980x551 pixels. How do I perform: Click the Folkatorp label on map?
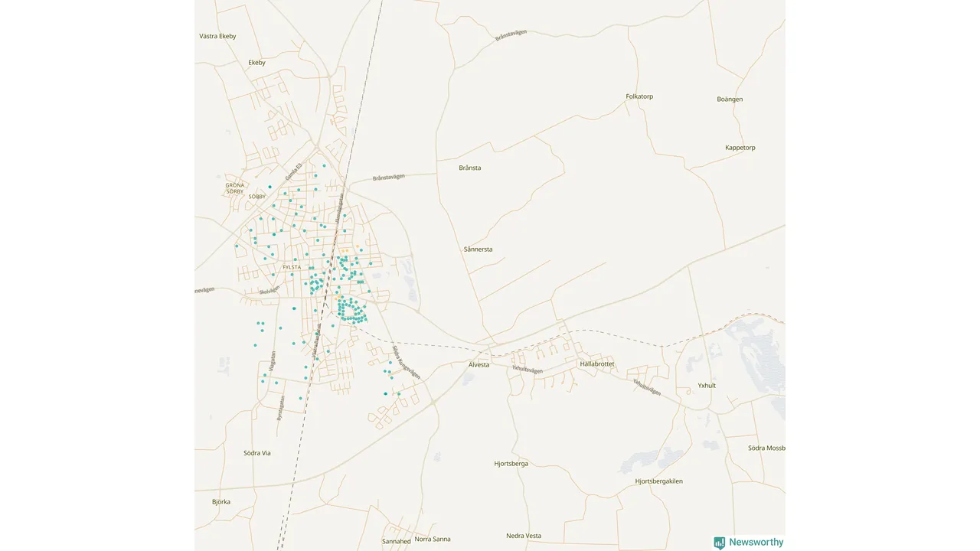click(x=639, y=96)
